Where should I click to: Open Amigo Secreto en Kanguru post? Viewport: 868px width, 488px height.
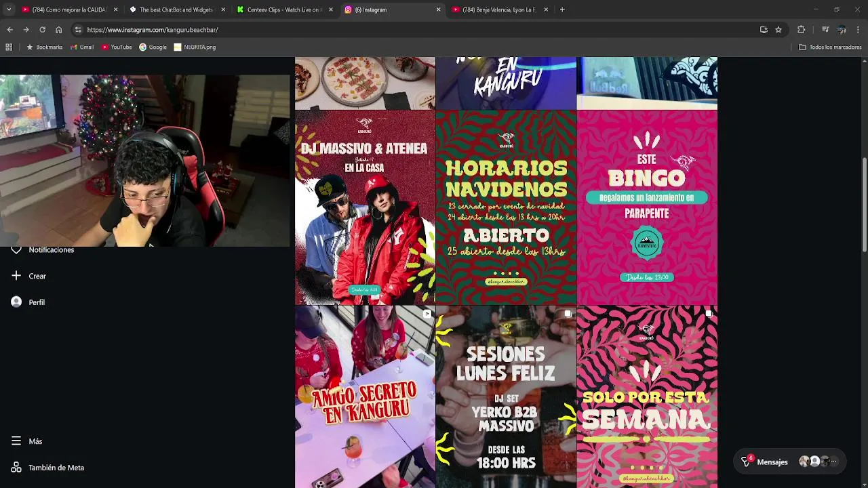[x=365, y=396]
